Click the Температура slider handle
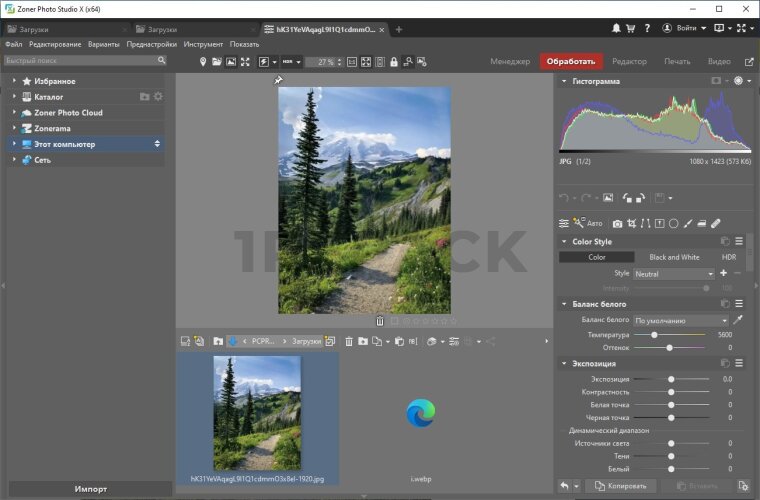This screenshot has height=500, width=760. point(654,335)
